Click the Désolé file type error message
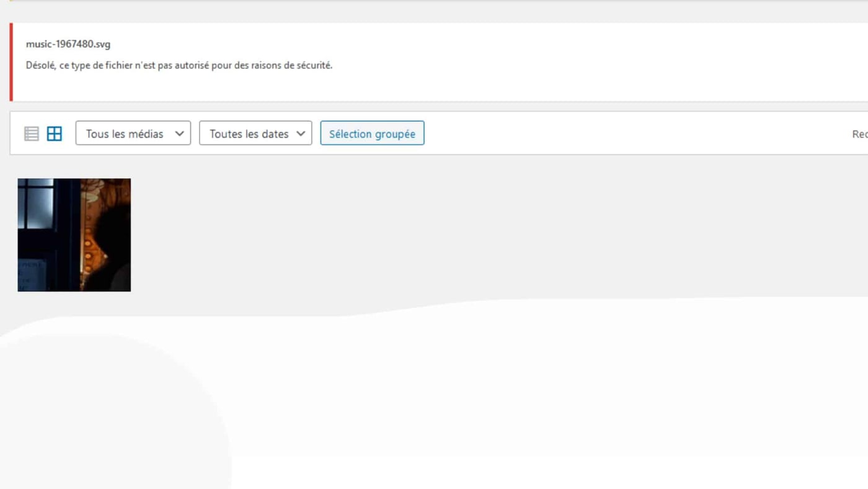This screenshot has width=868, height=489. click(179, 65)
